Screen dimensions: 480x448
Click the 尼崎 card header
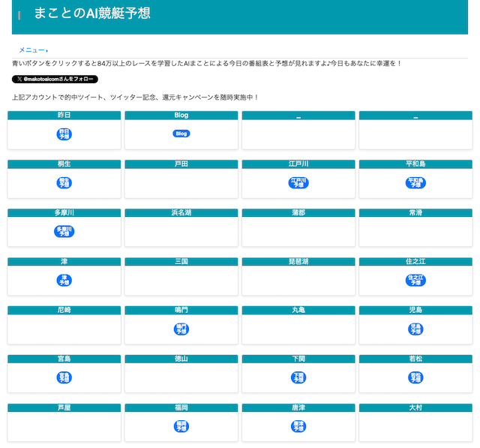64,310
